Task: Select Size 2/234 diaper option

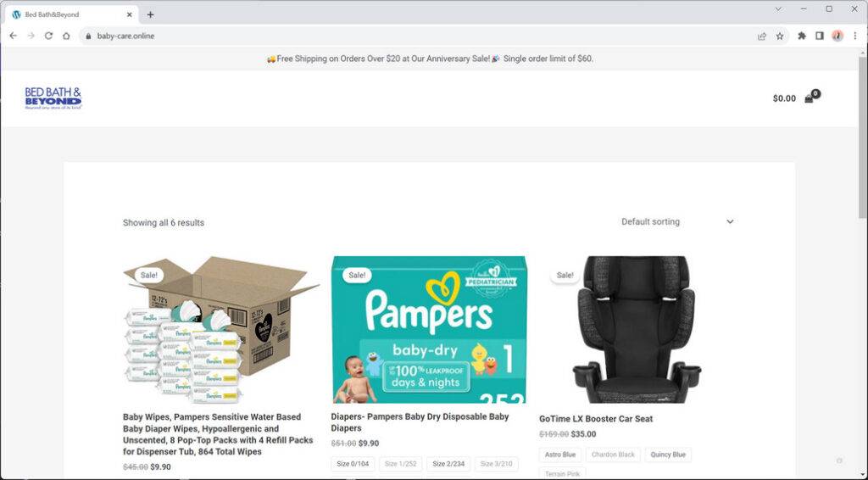Action: click(448, 464)
